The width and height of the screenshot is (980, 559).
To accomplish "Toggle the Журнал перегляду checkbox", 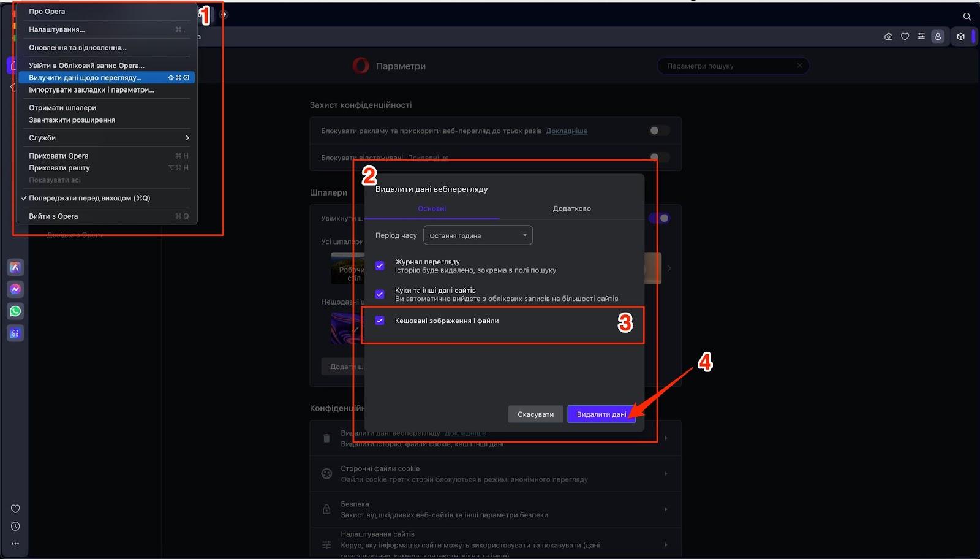I will tap(380, 265).
